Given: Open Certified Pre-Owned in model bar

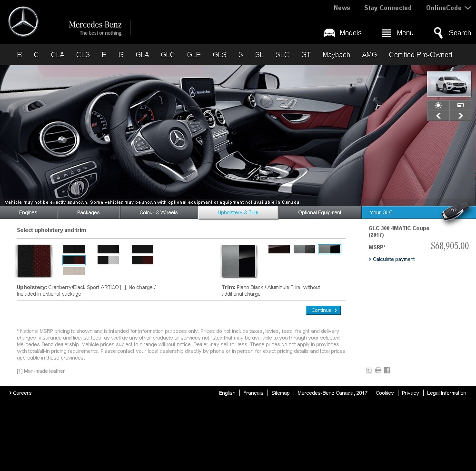Looking at the screenshot, I should (420, 55).
